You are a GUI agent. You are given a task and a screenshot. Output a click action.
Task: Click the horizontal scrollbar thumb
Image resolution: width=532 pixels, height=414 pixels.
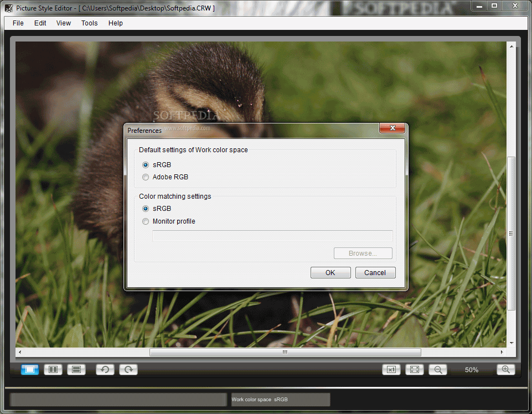(285, 352)
